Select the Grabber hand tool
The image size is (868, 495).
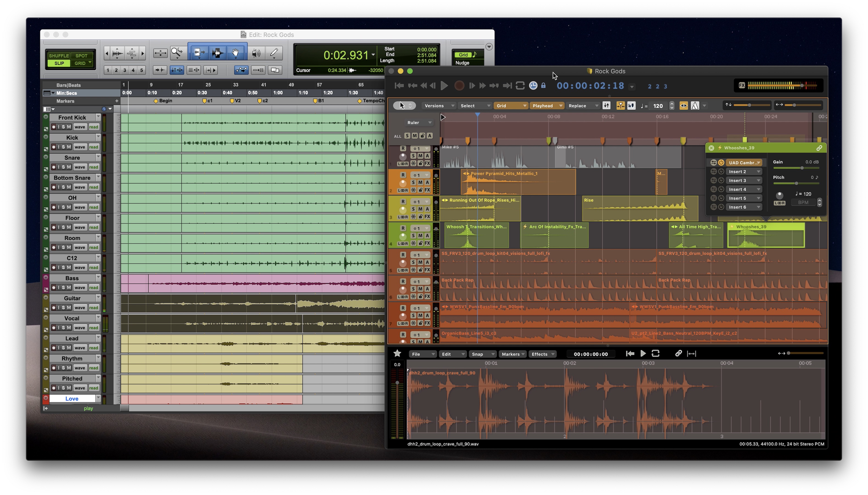pyautogui.click(x=235, y=53)
